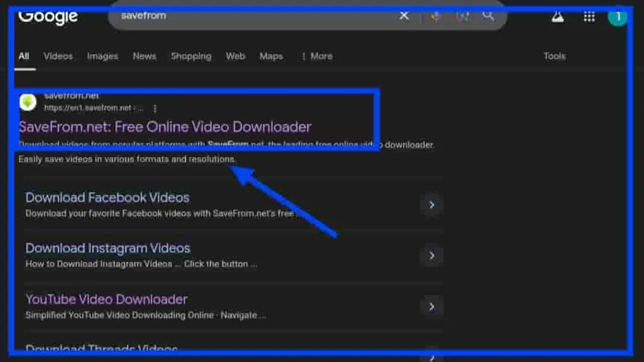Open the Google apps grid

pos(589,17)
